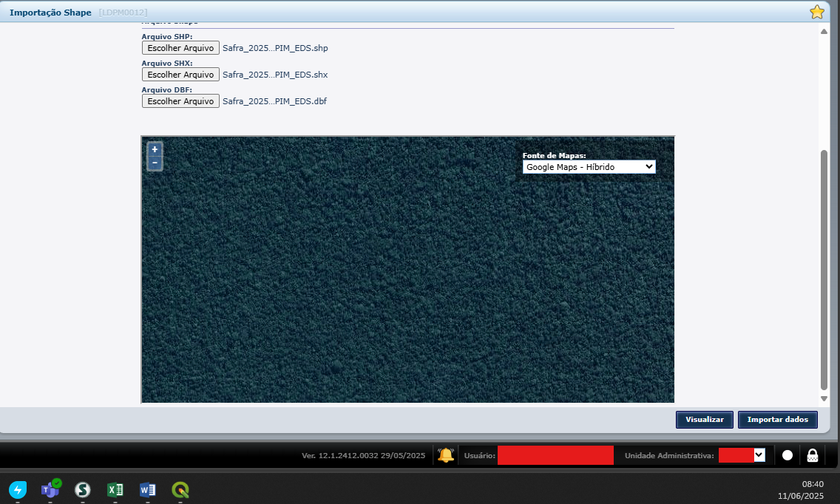Click the Safra_2025...PIM_EDS.dbf file name

(275, 101)
